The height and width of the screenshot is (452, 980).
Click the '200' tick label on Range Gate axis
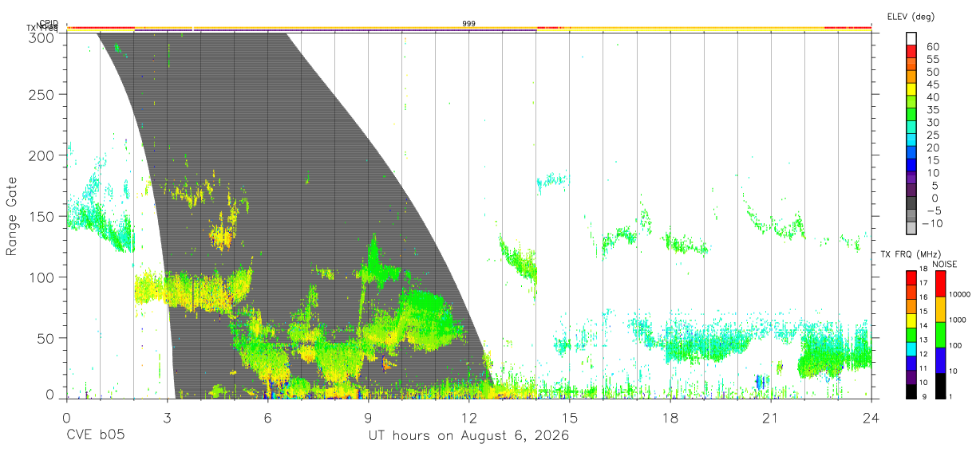pyautogui.click(x=41, y=155)
